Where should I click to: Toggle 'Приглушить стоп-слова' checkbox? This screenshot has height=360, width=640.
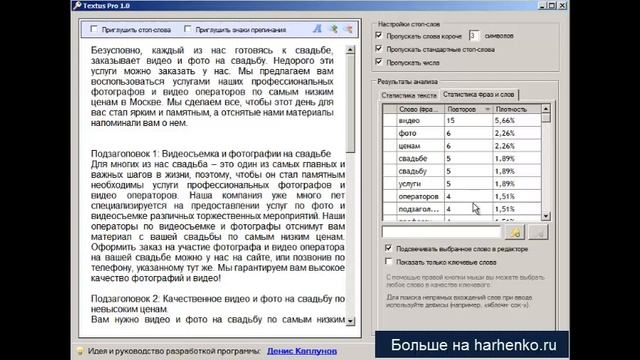94,29
